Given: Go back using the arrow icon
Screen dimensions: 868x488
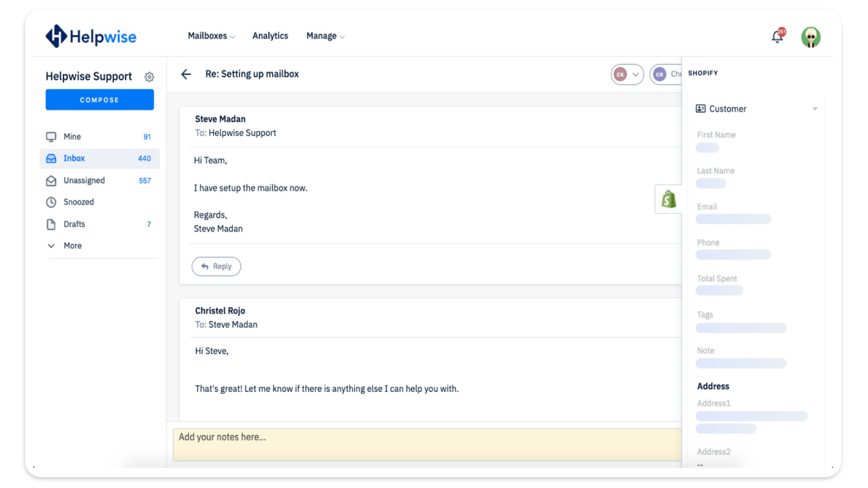Looking at the screenshot, I should coord(186,74).
